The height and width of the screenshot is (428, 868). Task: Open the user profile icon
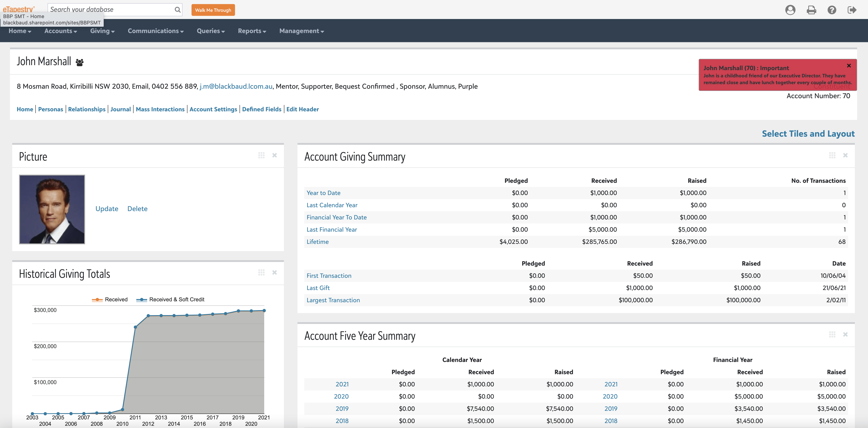coord(790,10)
